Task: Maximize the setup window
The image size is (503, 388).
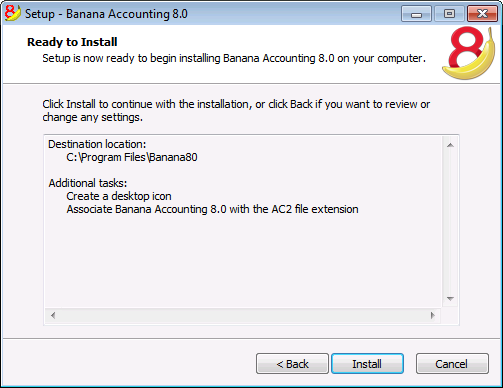Action: (x=449, y=14)
